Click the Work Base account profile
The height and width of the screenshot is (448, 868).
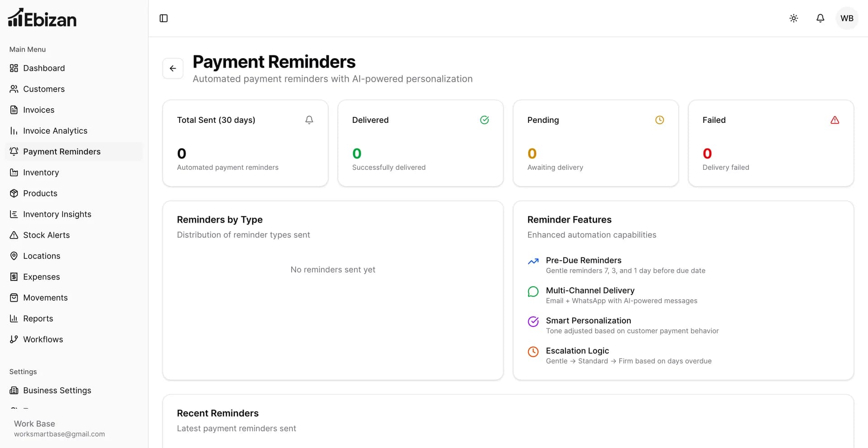(x=59, y=429)
